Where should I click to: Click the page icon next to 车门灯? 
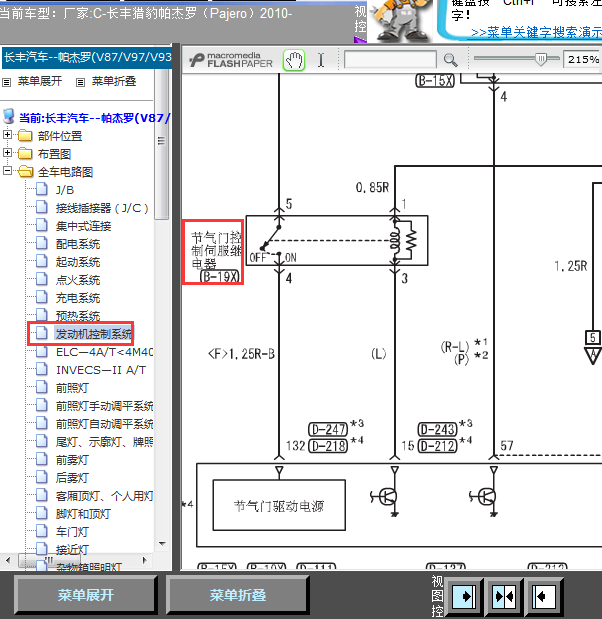coord(41,531)
